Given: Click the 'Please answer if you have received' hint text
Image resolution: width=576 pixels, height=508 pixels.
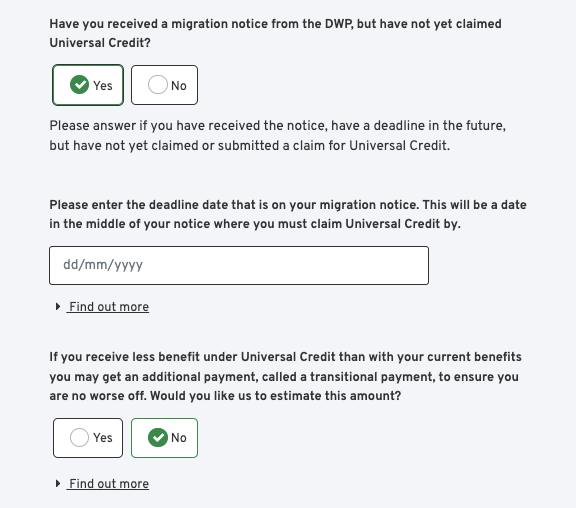Looking at the screenshot, I should click(278, 136).
